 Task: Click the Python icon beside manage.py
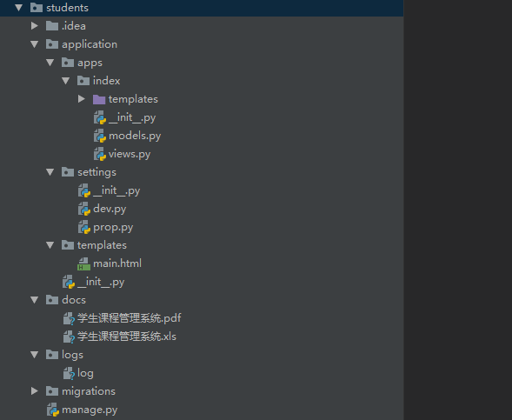pos(53,410)
